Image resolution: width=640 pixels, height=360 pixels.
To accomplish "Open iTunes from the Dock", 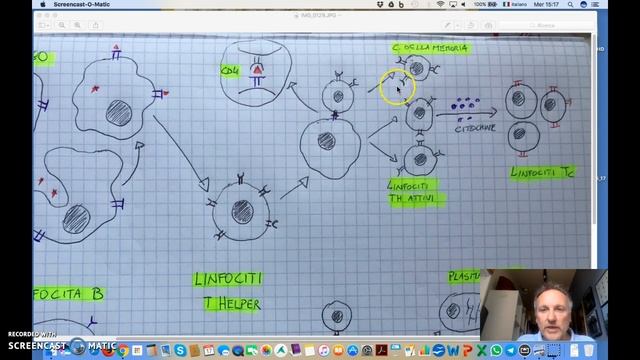I will click(x=324, y=350).
